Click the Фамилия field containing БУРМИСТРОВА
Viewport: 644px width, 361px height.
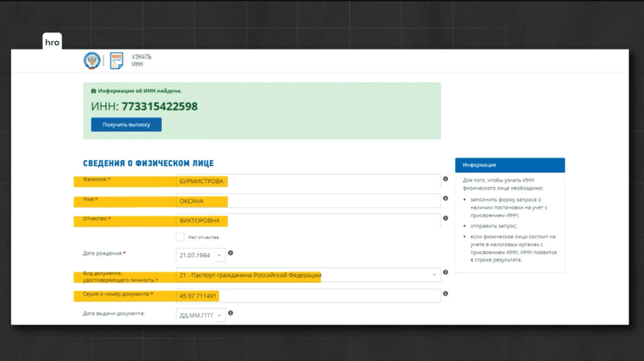305,182
